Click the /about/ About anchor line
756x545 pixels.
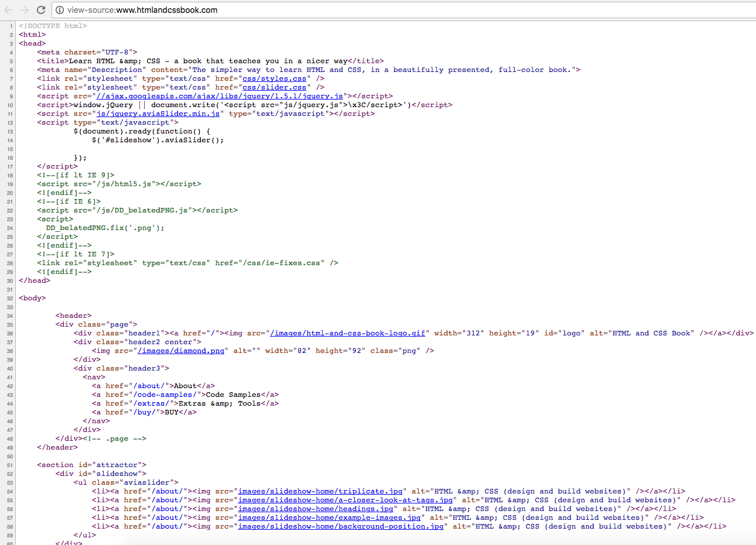153,386
